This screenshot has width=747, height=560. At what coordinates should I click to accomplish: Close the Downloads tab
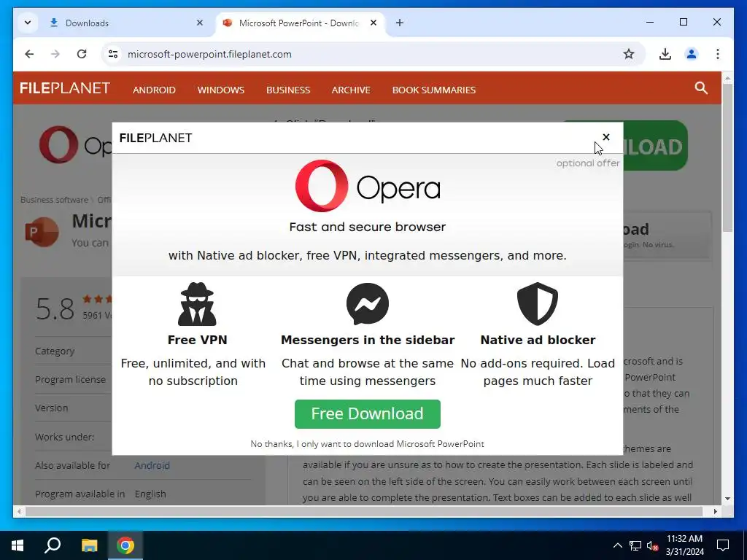[200, 23]
